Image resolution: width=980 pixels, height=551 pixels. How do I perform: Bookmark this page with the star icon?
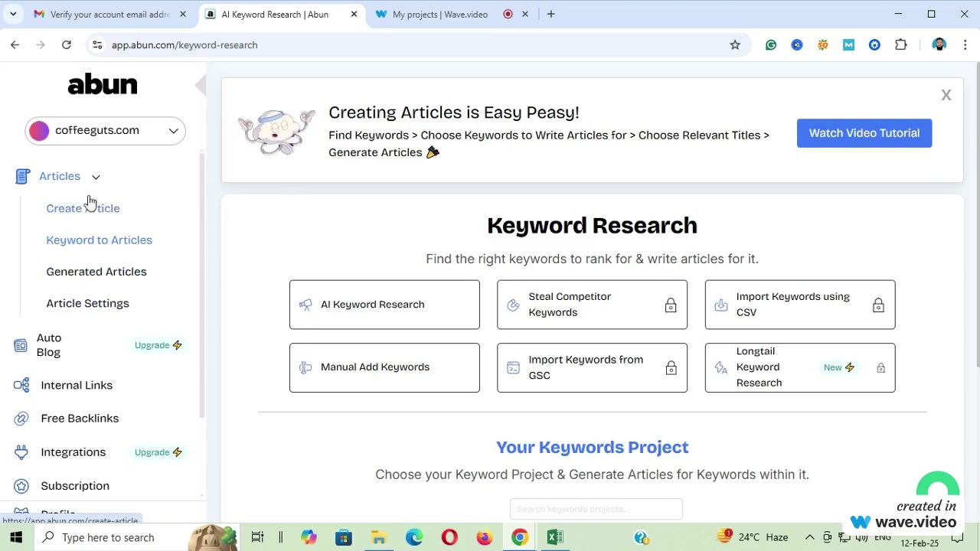735,45
